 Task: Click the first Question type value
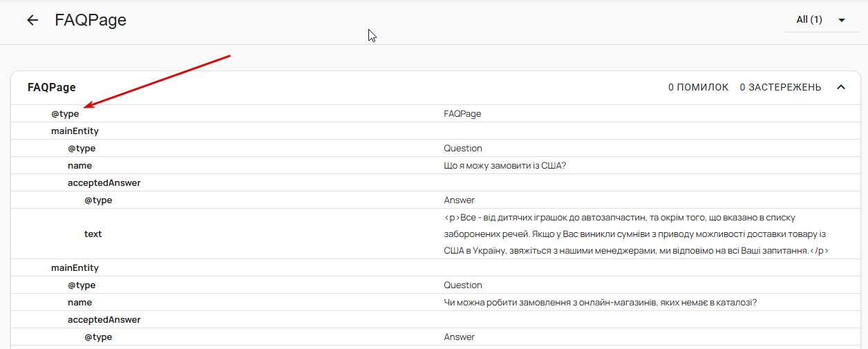point(463,149)
